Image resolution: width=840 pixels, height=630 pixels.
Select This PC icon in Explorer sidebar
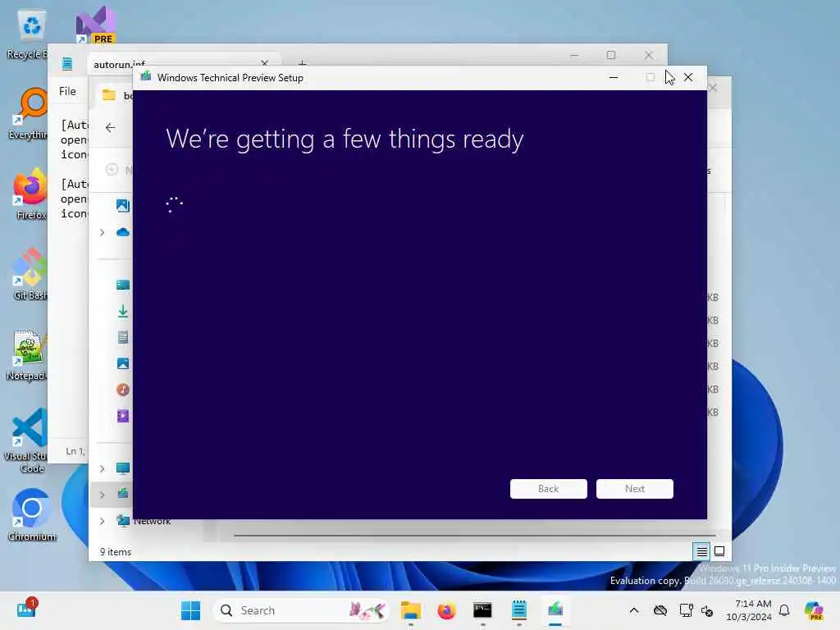pos(123,468)
